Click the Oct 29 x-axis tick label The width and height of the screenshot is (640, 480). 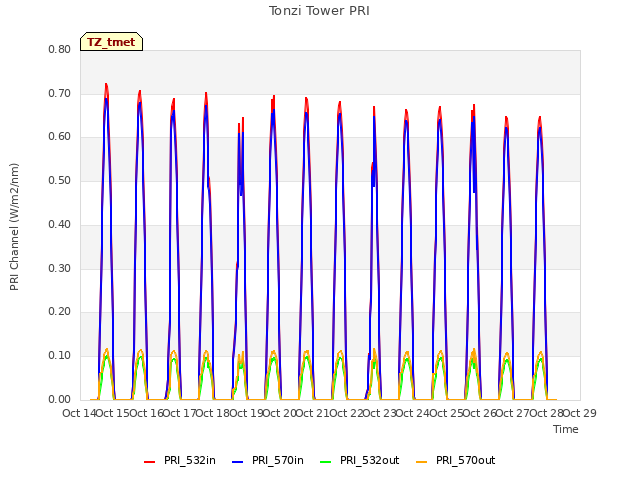click(x=580, y=413)
